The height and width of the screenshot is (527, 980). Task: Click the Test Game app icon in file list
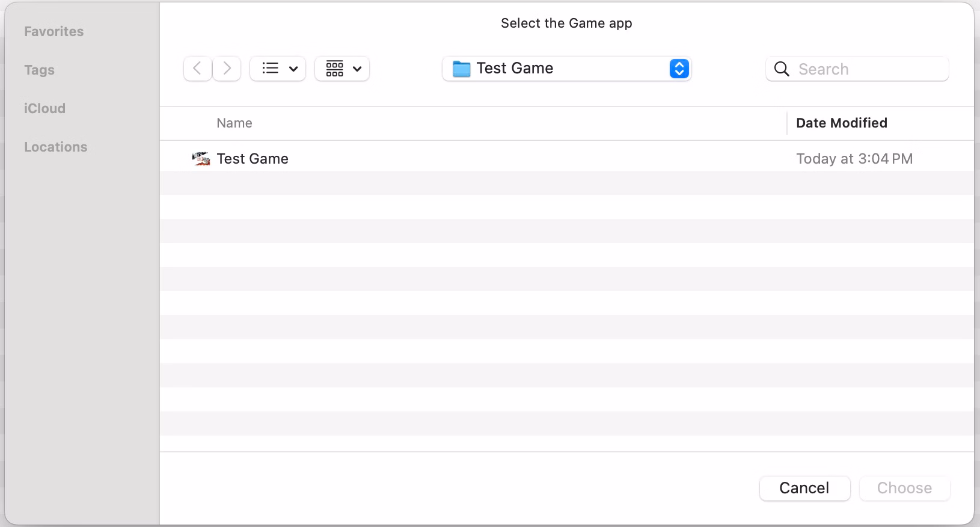[201, 159]
